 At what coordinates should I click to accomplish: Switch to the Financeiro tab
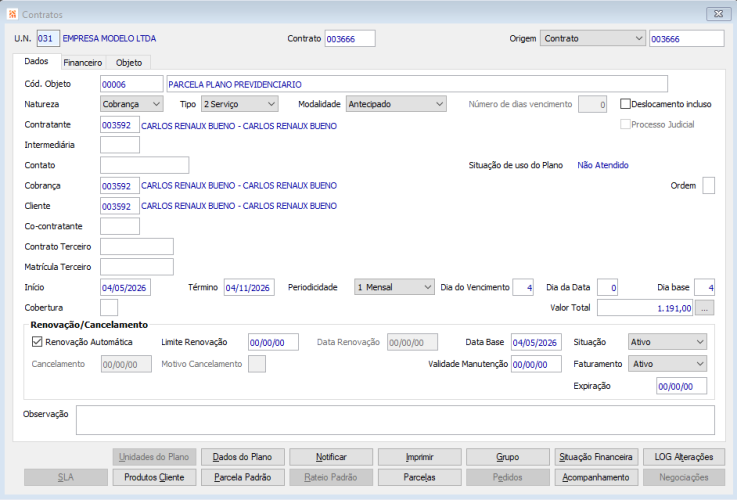tap(83, 62)
